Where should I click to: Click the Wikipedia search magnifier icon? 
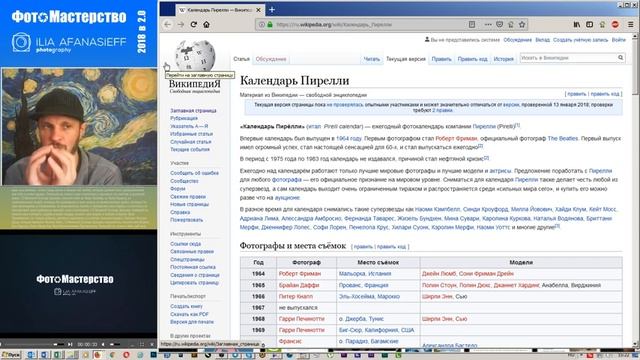point(620,58)
